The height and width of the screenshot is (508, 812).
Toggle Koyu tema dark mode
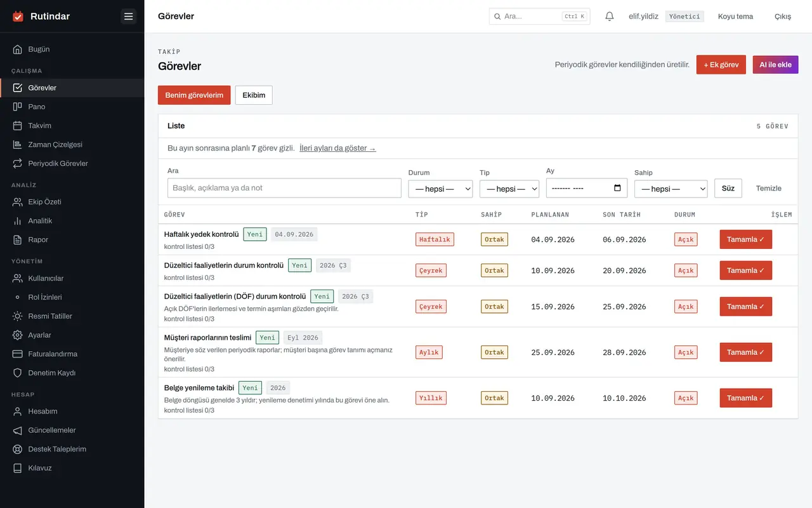tap(735, 17)
